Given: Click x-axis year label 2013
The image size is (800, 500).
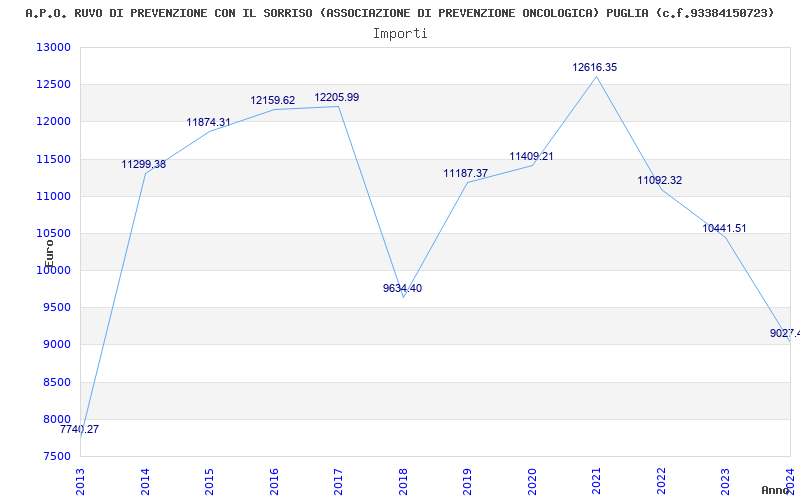Looking at the screenshot, I should coord(80,481).
